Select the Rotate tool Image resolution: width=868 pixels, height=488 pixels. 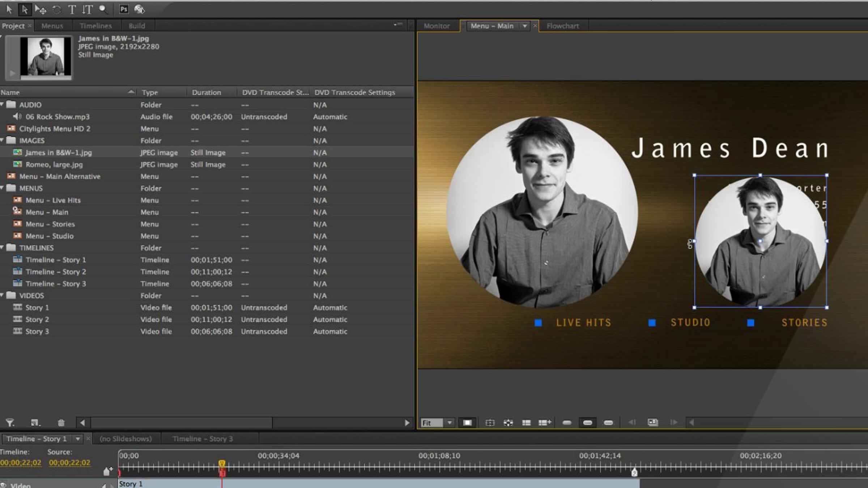57,10
